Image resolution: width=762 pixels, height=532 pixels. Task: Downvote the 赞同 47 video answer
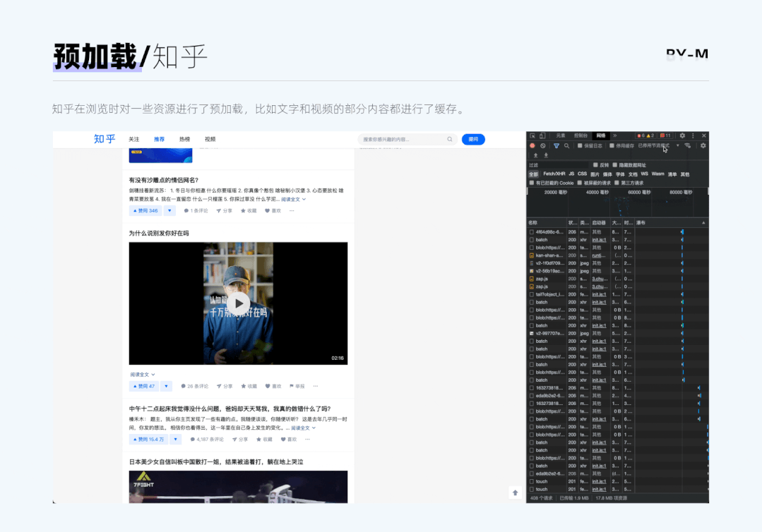point(166,387)
